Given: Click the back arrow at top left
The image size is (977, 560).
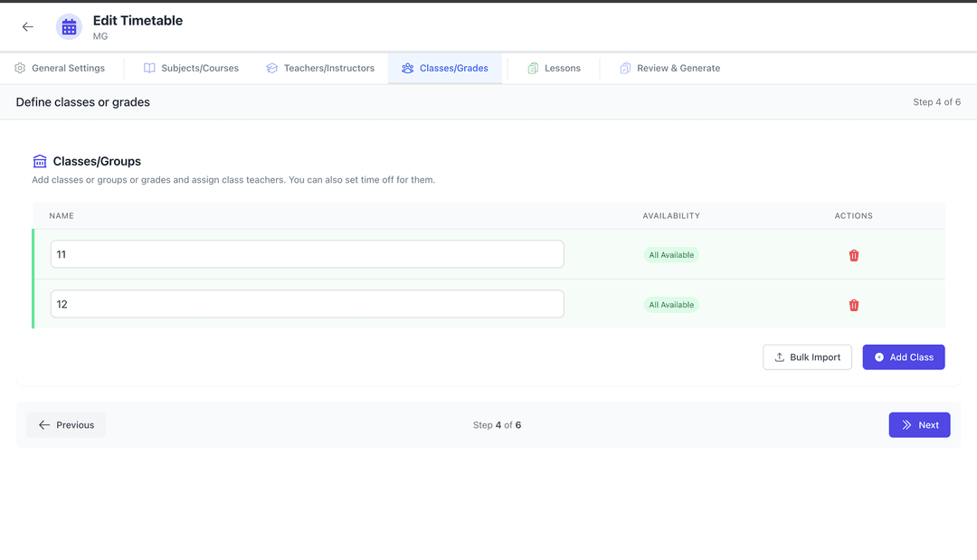Looking at the screenshot, I should [27, 26].
